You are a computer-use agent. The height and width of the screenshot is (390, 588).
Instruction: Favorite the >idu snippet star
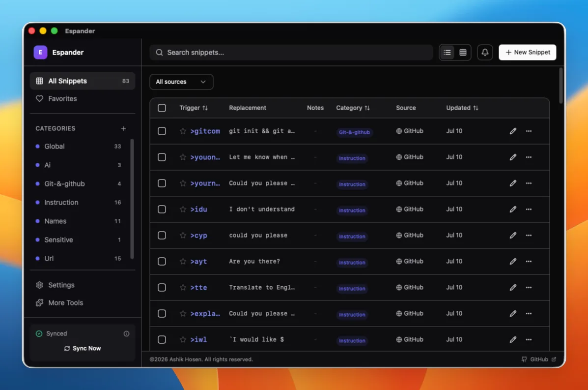[x=183, y=209]
